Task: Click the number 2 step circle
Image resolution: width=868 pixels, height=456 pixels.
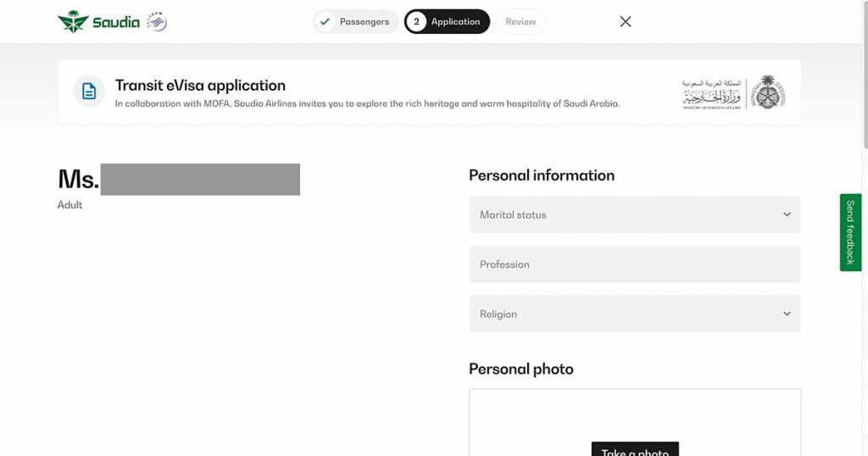Action: click(416, 22)
